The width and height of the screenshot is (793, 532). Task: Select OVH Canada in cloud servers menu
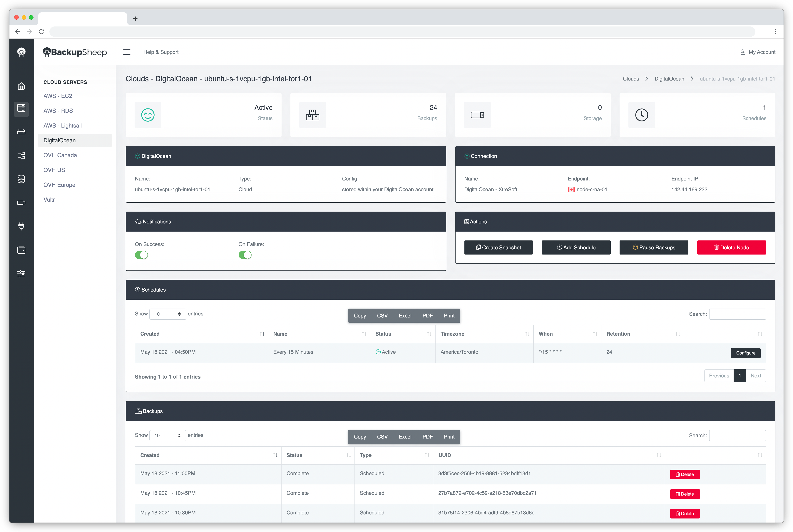tap(60, 155)
